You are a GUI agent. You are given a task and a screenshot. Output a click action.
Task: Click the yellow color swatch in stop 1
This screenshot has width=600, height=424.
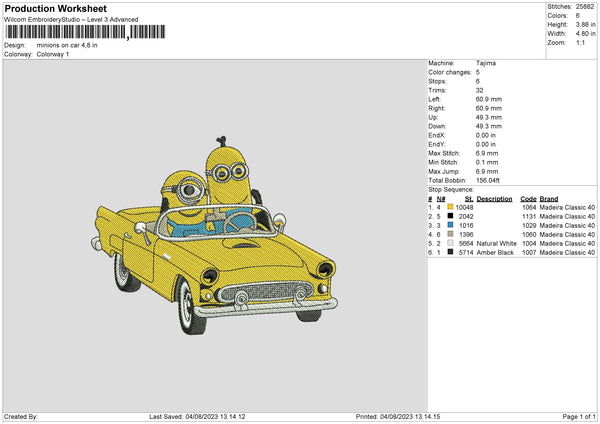pyautogui.click(x=450, y=207)
